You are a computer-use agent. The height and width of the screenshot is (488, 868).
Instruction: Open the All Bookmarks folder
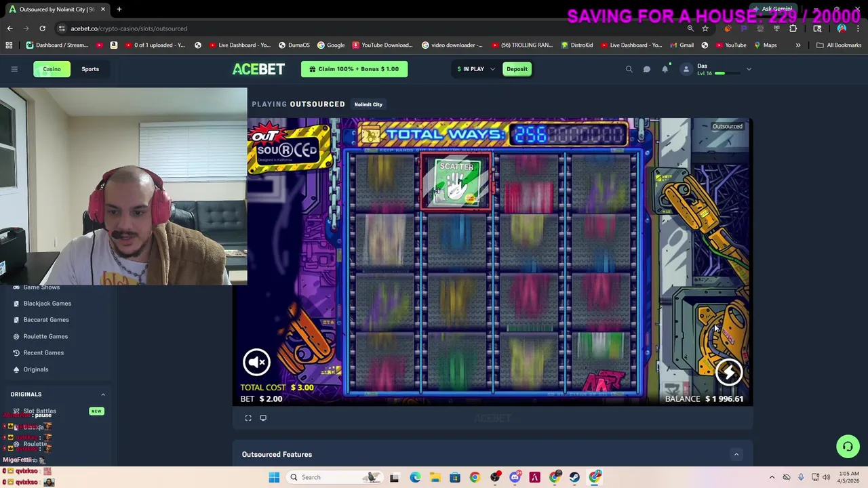[x=839, y=45]
